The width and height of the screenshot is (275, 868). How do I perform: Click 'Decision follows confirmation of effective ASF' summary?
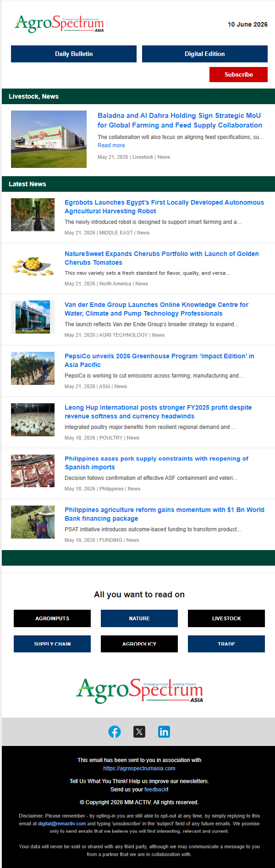click(151, 478)
